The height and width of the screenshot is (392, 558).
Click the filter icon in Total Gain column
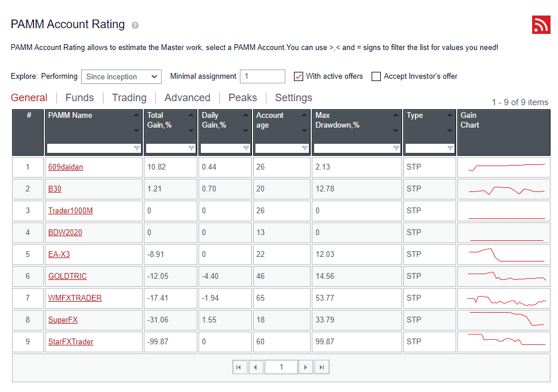191,148
